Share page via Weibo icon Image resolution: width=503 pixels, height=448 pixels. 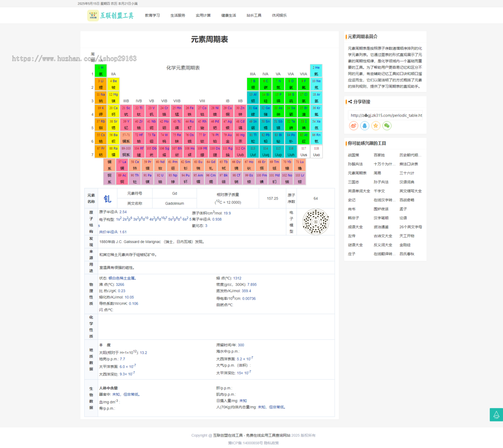pyautogui.click(x=354, y=126)
